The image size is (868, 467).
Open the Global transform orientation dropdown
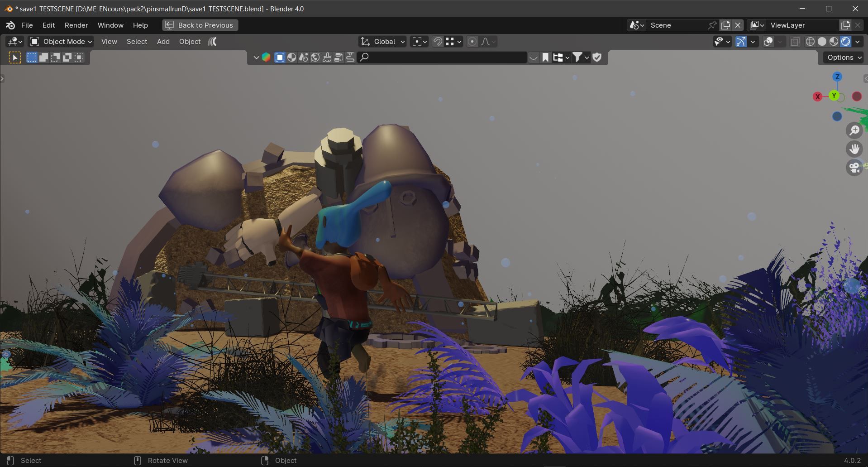coord(383,42)
